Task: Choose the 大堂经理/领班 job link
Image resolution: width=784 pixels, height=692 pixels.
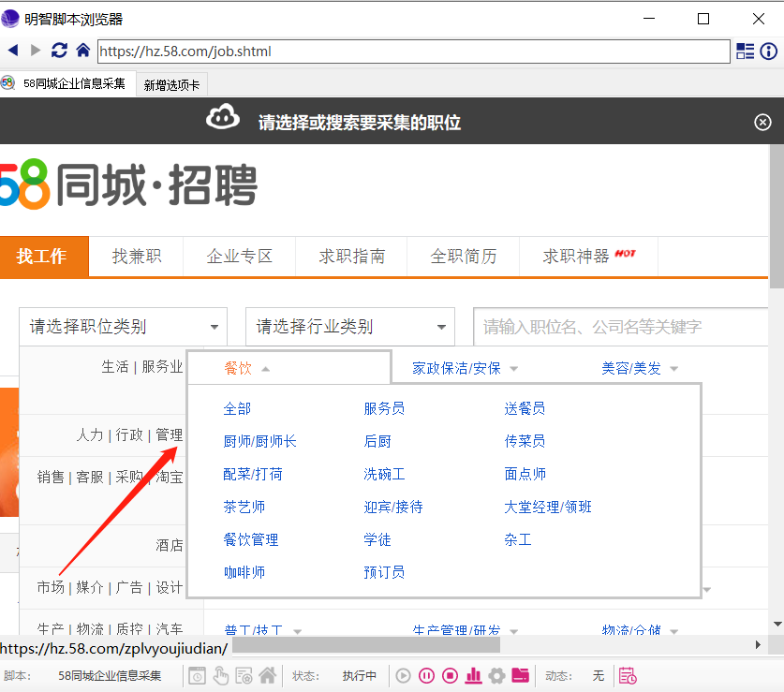Action: (x=548, y=507)
